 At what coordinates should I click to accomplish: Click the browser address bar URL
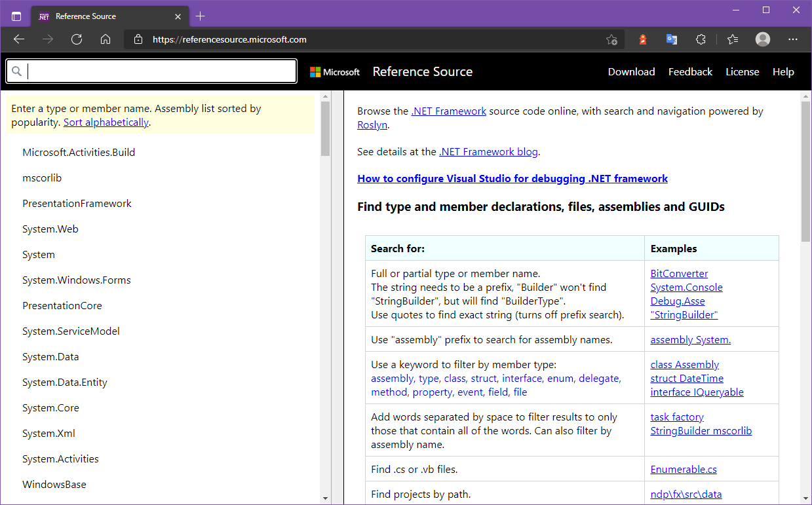(229, 39)
